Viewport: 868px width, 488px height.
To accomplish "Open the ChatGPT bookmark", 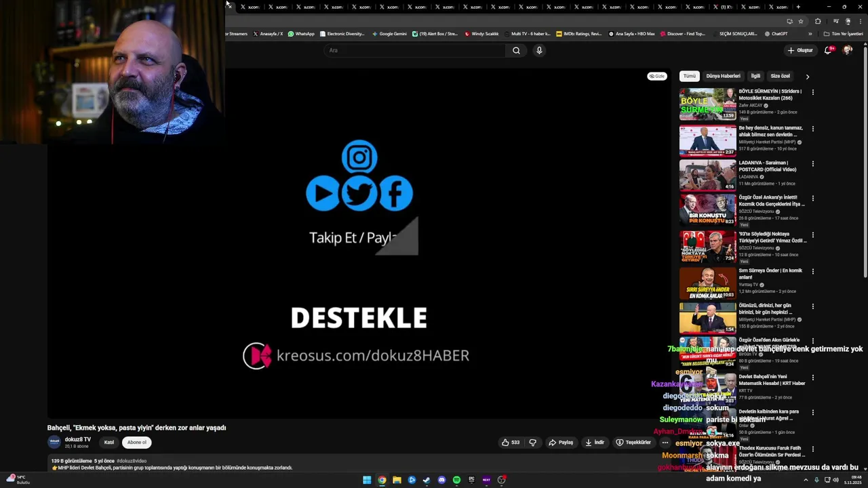I will pyautogui.click(x=776, y=33).
